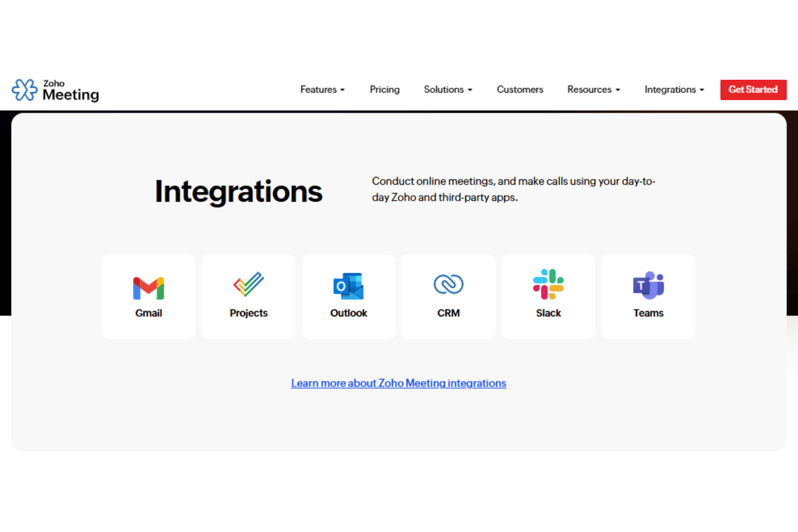Click the Teams card label
Image resolution: width=798 pixels, height=532 pixels.
tap(648, 313)
